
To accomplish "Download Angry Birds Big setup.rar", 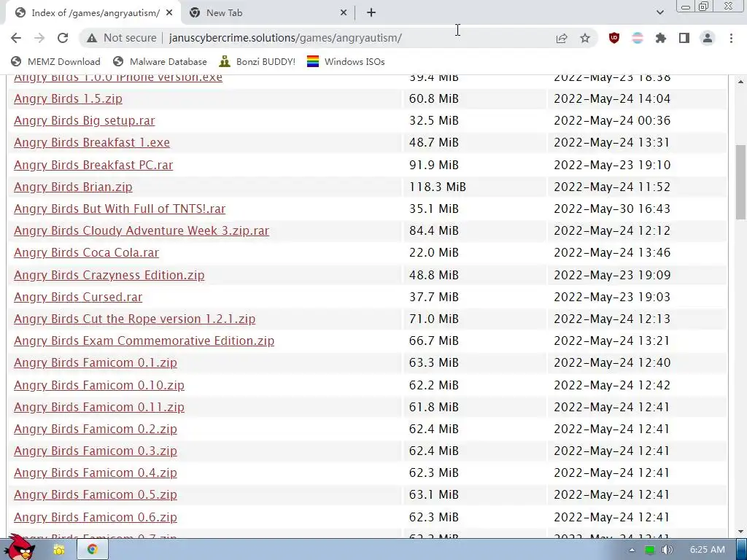I will click(85, 120).
